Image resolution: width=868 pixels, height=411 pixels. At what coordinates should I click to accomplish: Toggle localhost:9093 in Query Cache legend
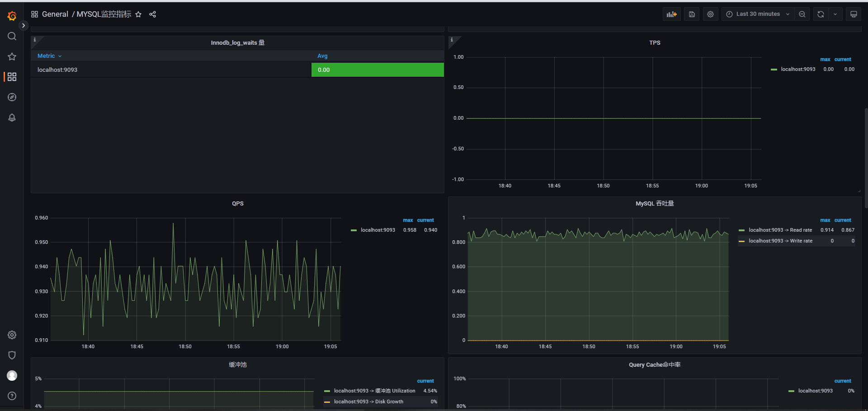pos(816,391)
